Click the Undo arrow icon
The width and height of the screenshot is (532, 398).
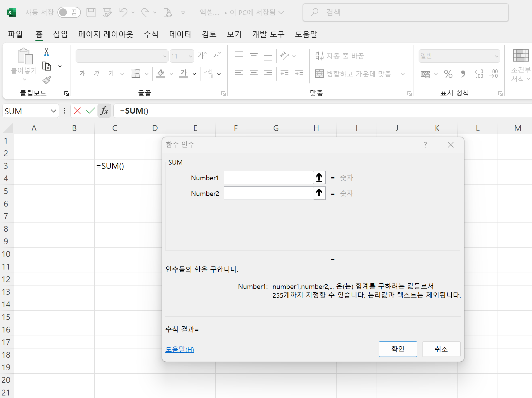pyautogui.click(x=123, y=12)
